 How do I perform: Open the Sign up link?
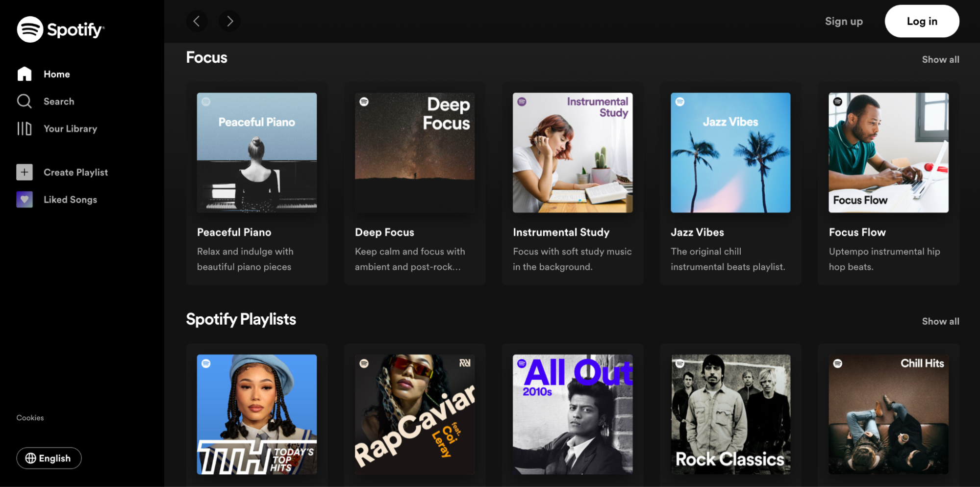(844, 21)
